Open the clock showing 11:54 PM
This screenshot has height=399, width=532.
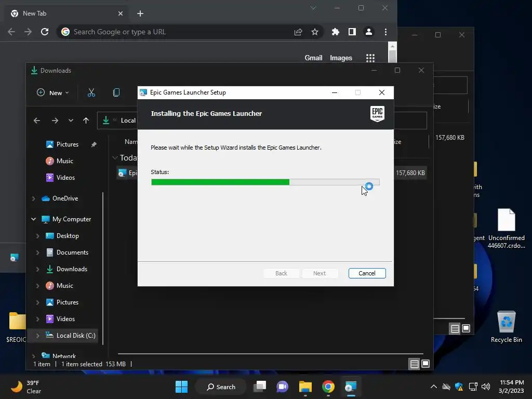[x=512, y=387]
